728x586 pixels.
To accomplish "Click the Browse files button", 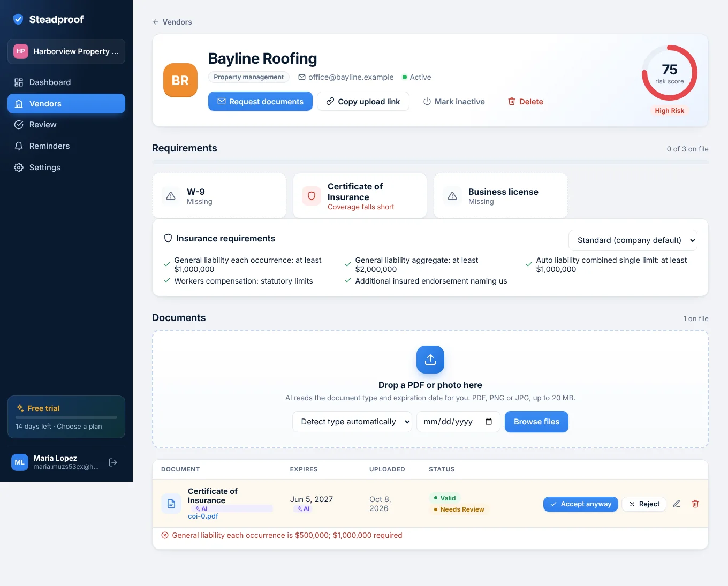I will (536, 422).
